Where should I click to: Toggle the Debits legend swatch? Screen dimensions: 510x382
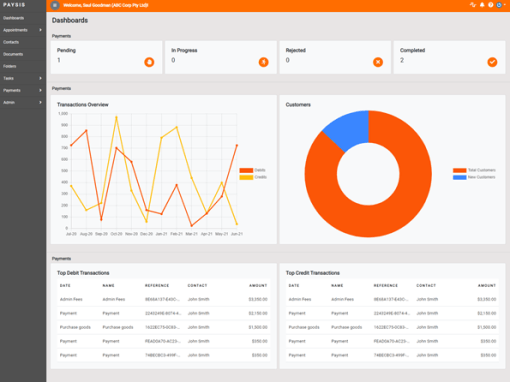tap(246, 170)
